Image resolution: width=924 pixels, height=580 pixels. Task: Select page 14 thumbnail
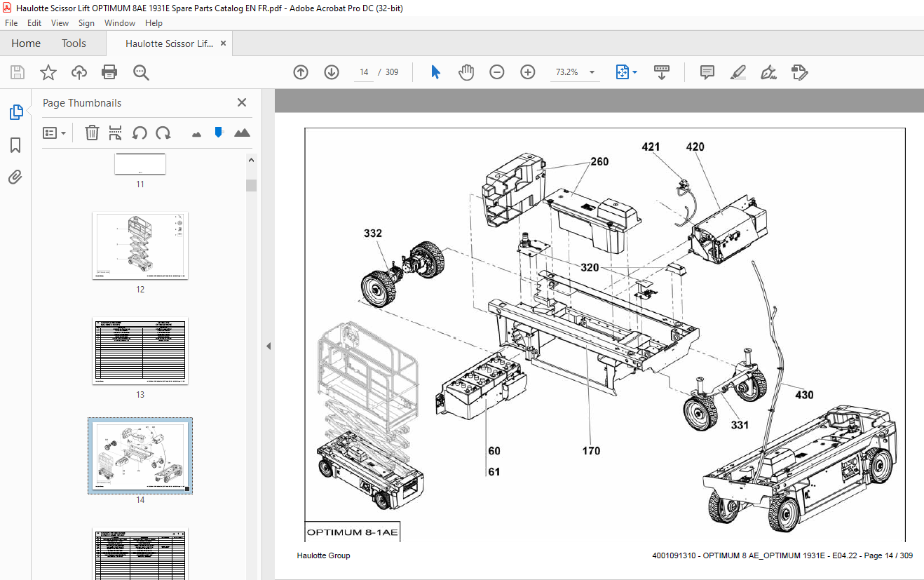click(x=140, y=456)
